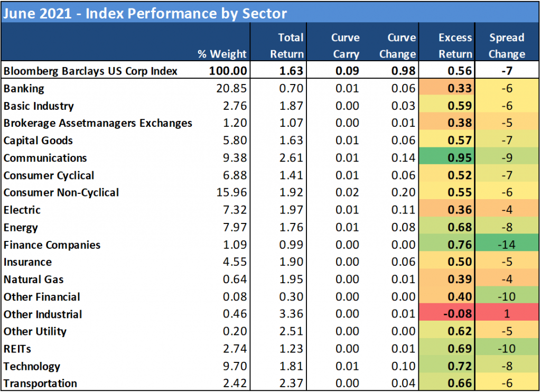The image size is (541, 392).
Task: Click the Transportation total return value 2.37
Action: tap(291, 384)
